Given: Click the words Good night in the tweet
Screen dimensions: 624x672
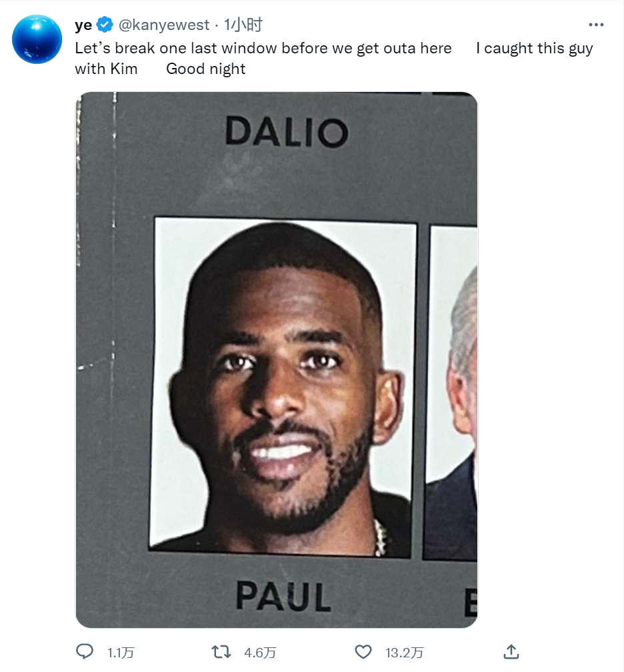Looking at the screenshot, I should 206,69.
